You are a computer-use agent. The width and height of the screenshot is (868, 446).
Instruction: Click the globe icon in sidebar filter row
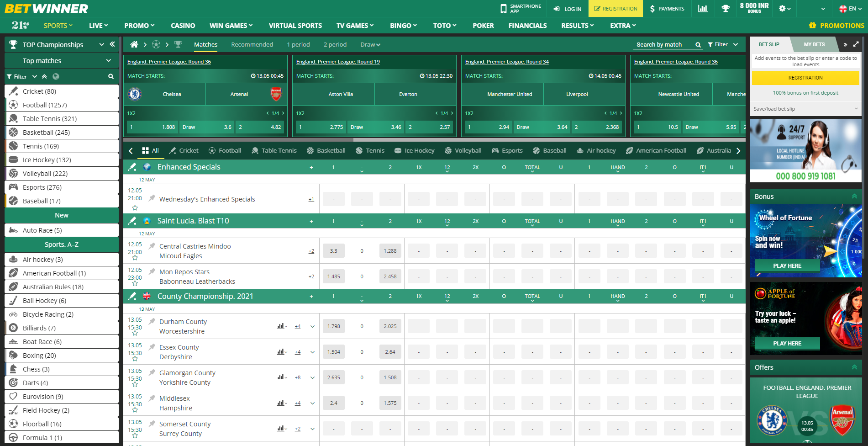tap(56, 76)
